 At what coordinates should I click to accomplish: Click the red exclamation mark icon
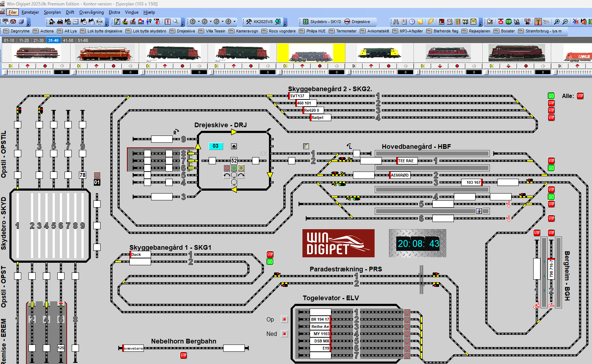coord(168,22)
